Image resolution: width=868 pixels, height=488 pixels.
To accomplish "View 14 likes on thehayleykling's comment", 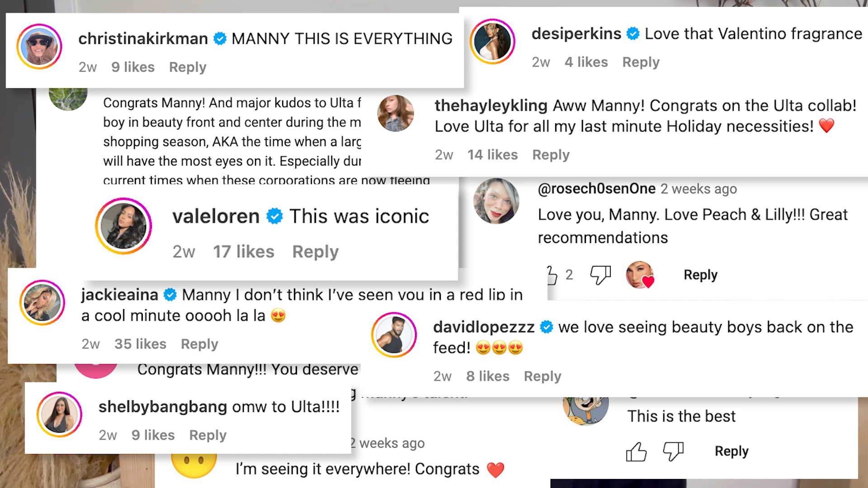I will 492,155.
